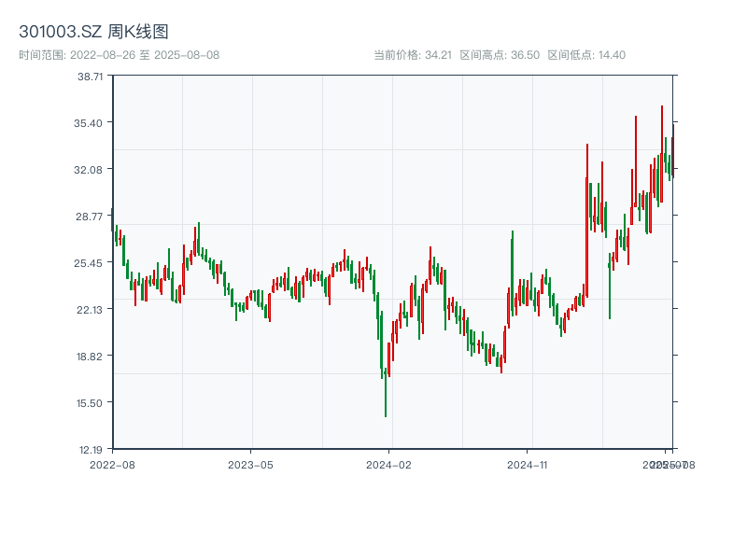This screenshot has width=747, height=560.
Task: Click the 301003.SZ 周K线图 chart title
Action: point(93,32)
